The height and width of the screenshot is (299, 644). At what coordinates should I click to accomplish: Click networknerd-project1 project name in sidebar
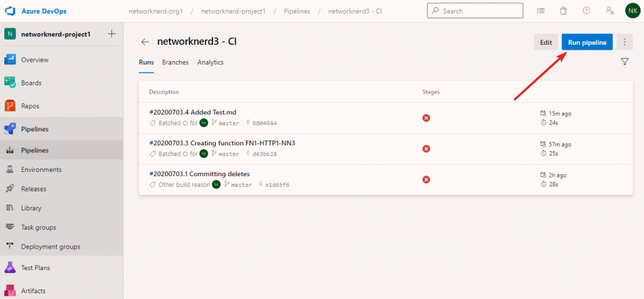56,34
